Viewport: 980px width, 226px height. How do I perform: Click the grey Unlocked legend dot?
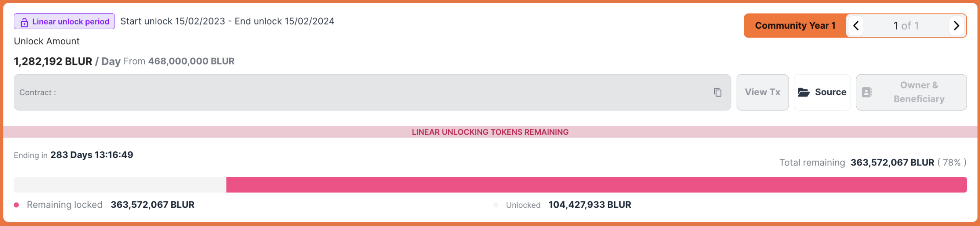(496, 205)
